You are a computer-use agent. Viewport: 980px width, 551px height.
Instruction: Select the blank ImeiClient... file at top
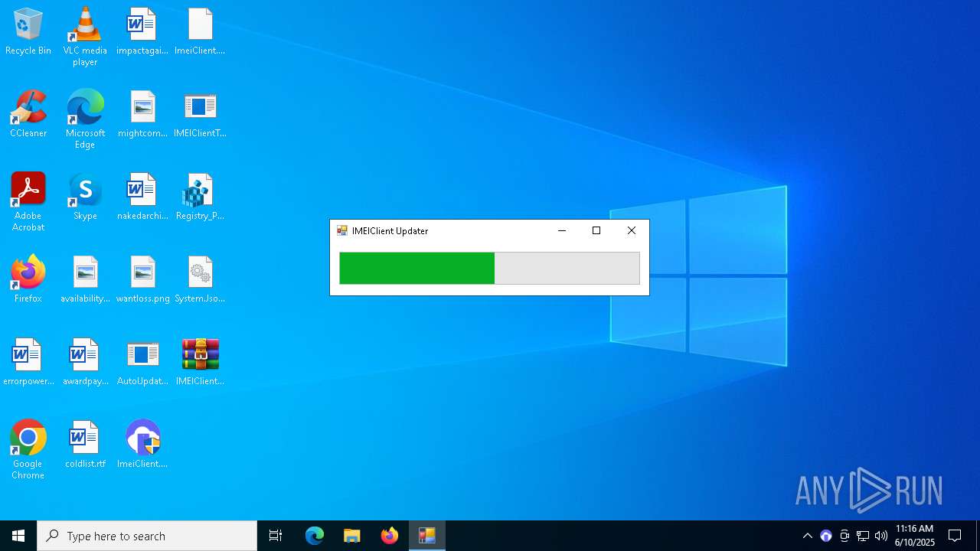(200, 32)
